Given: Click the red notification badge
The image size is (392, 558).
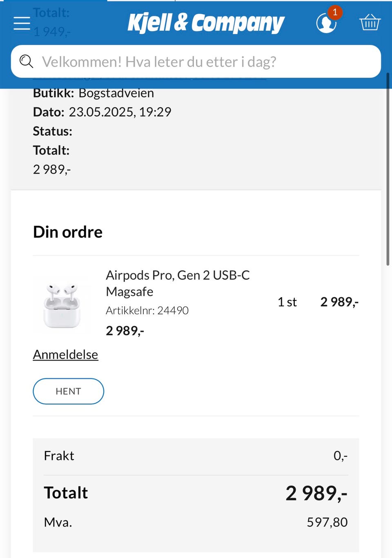Looking at the screenshot, I should [335, 12].
